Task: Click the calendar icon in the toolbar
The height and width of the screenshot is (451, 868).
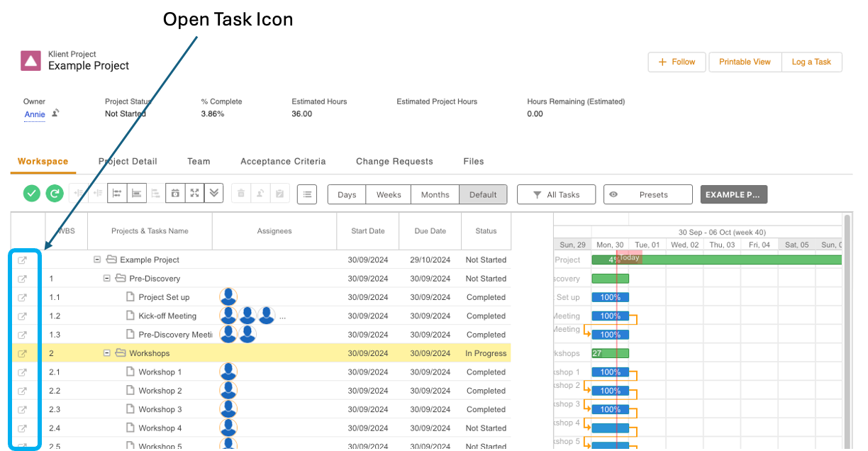Action: pos(176,194)
